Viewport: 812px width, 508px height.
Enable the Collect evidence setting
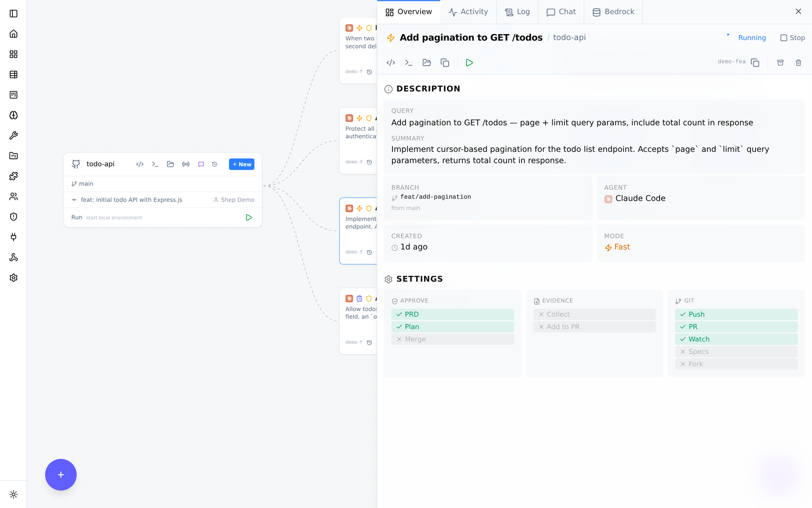click(594, 314)
